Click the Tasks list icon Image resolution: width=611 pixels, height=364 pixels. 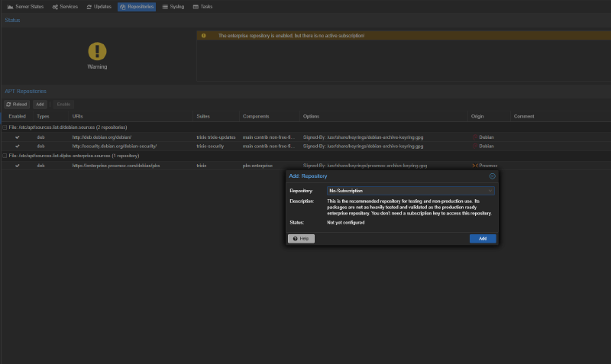point(196,7)
